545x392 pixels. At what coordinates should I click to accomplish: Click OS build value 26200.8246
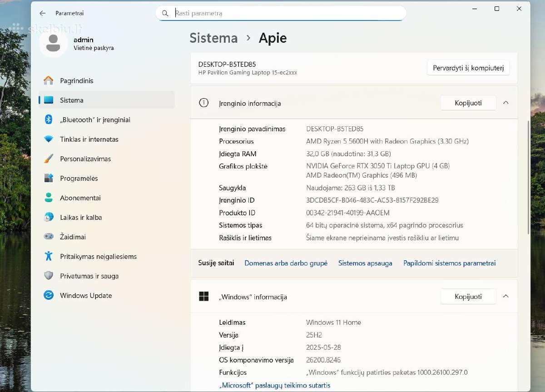click(x=323, y=360)
